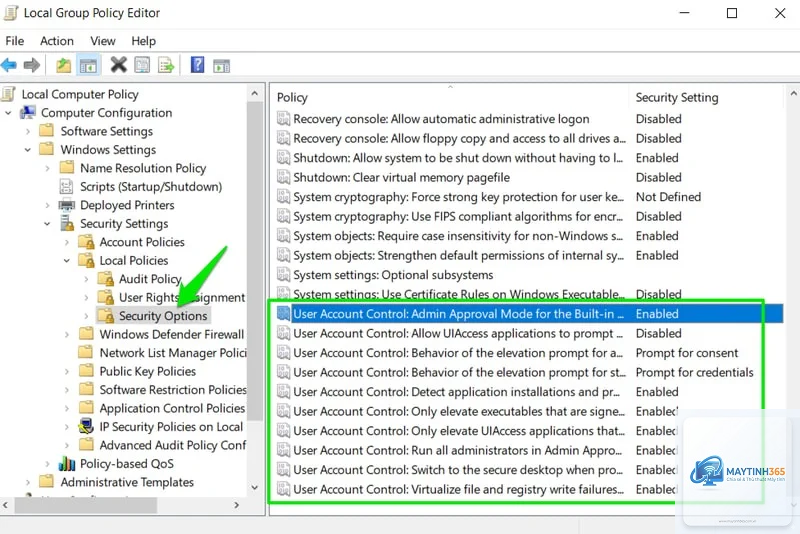Open Properties from the toolbar icon

point(142,65)
